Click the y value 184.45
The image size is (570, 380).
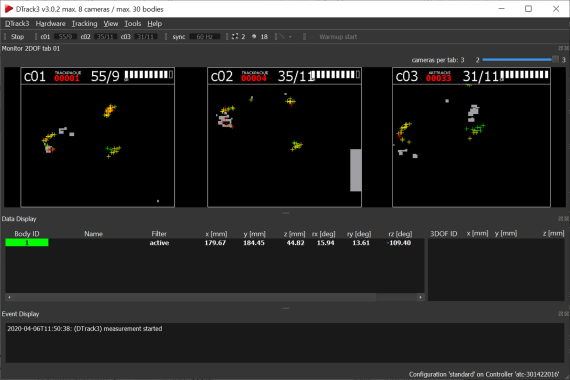254,243
